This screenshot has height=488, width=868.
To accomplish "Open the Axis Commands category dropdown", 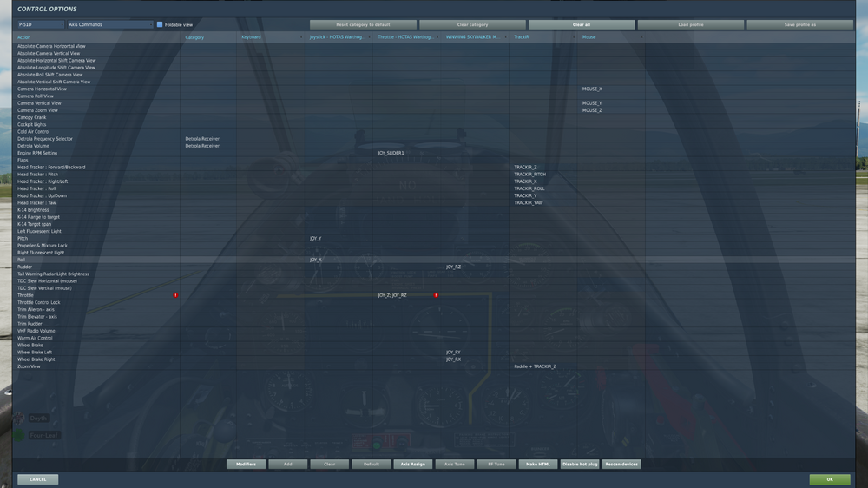I will point(110,24).
